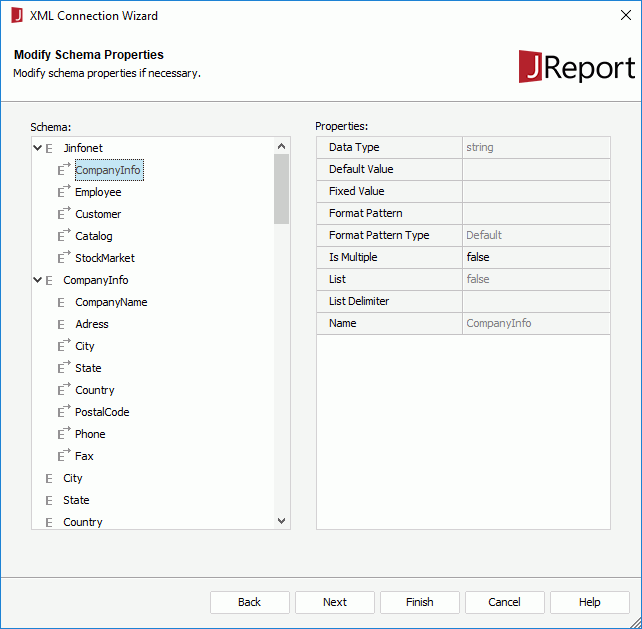
Task: Click the Is Multiple value false
Action: pos(536,257)
